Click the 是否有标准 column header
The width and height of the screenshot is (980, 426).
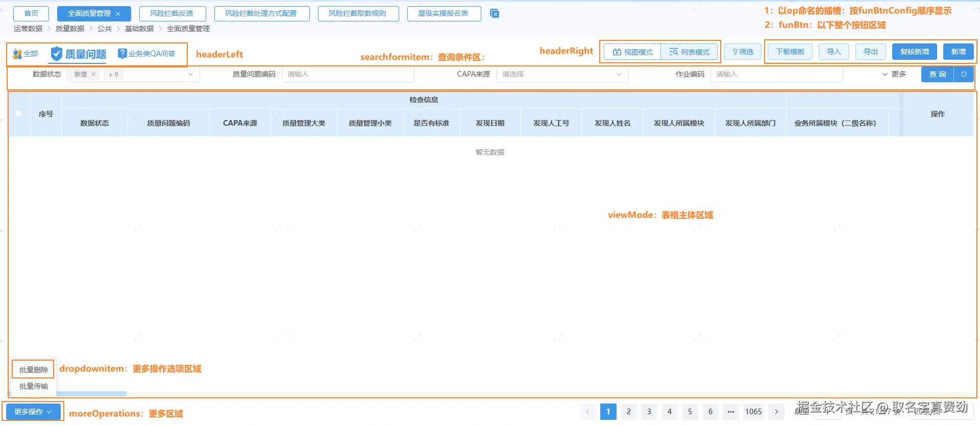[431, 123]
